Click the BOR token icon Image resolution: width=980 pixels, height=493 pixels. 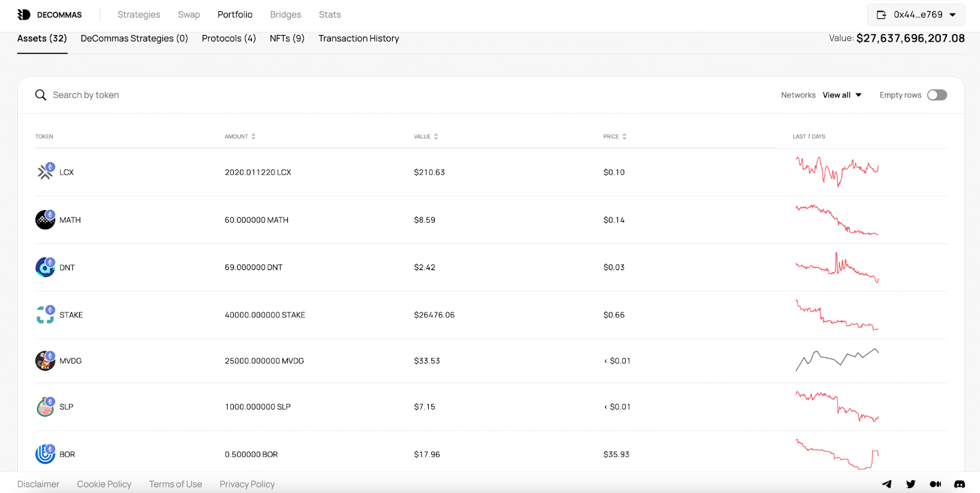tap(45, 454)
